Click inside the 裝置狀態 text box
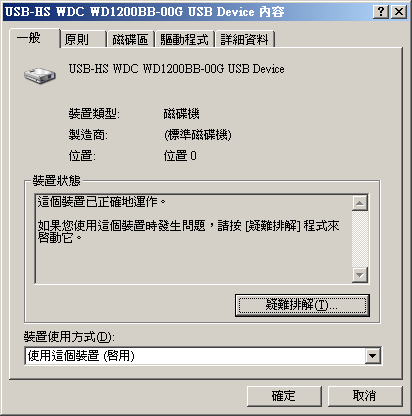Screen dimensions: 412x416 click(x=193, y=239)
